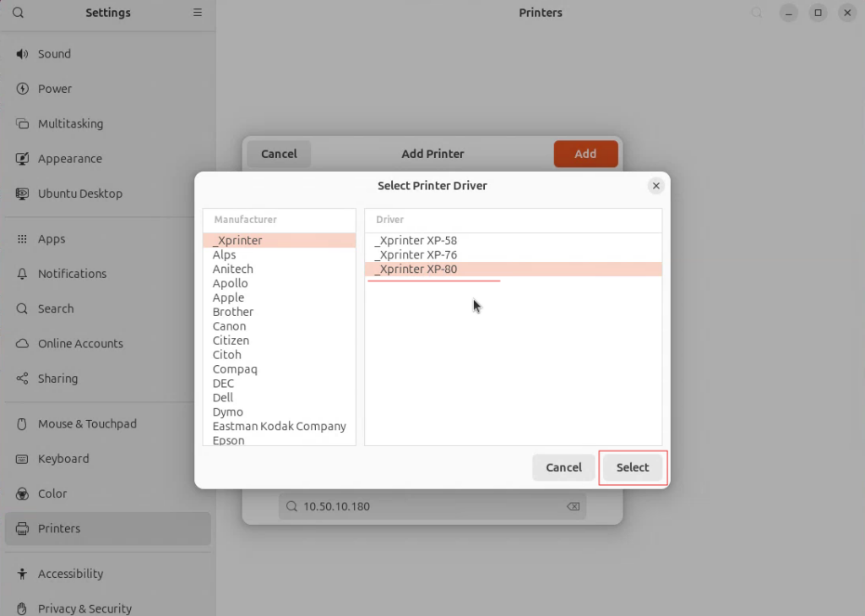This screenshot has width=865, height=616.
Task: Cancel the Select Printer Driver dialog
Action: click(x=563, y=467)
